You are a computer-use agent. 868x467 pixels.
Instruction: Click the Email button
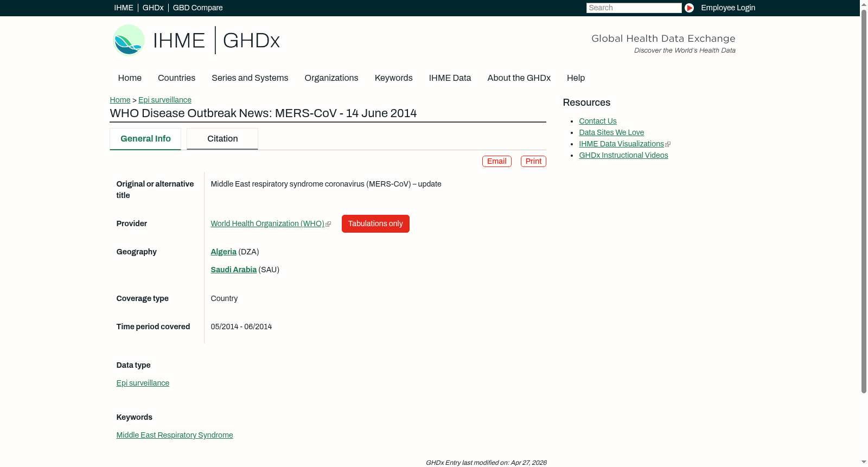pos(497,161)
